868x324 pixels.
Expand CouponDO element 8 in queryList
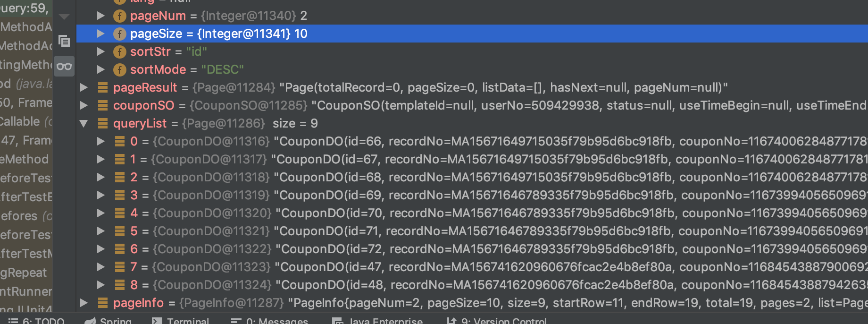pos(101,285)
